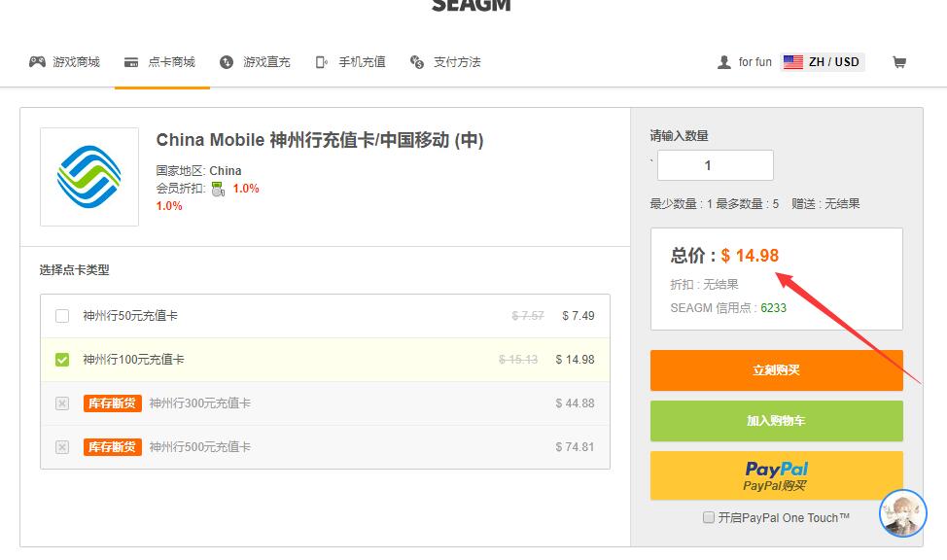The width and height of the screenshot is (947, 560).
Task: Click 折扣 : 无结果 text
Action: tap(704, 284)
